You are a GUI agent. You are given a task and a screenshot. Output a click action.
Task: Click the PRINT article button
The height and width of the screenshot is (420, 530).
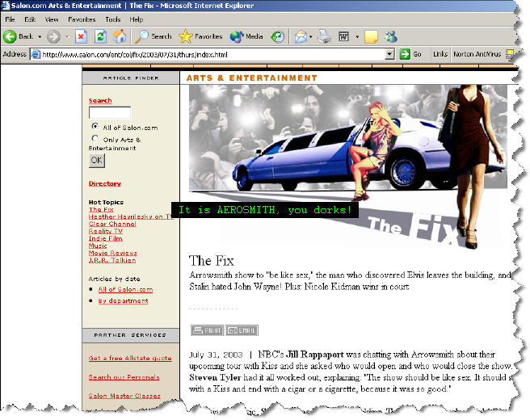tap(207, 330)
